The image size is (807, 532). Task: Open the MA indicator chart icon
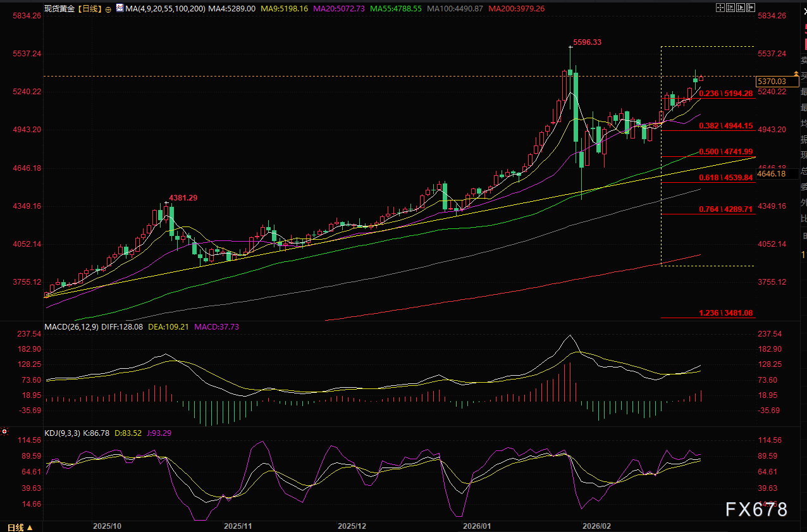point(120,9)
